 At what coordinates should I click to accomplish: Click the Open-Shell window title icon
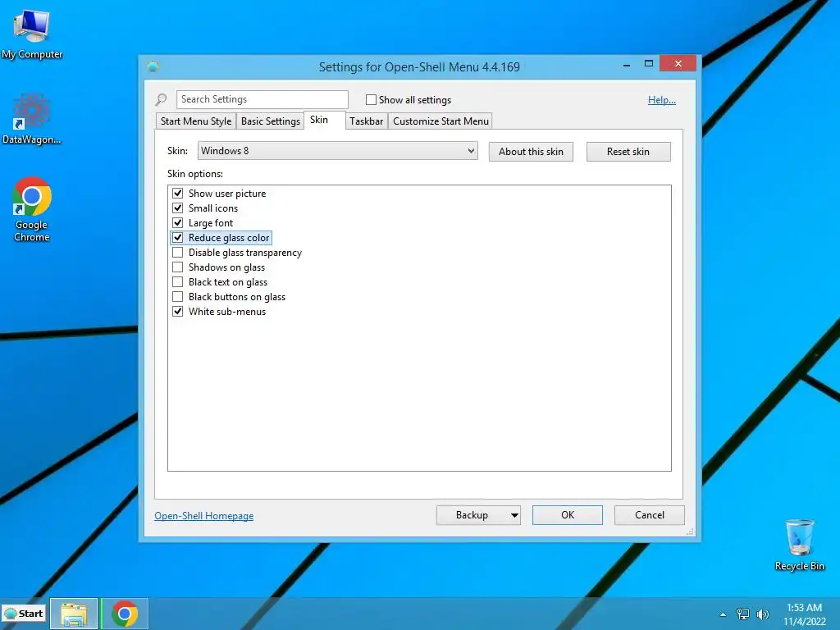(153, 67)
